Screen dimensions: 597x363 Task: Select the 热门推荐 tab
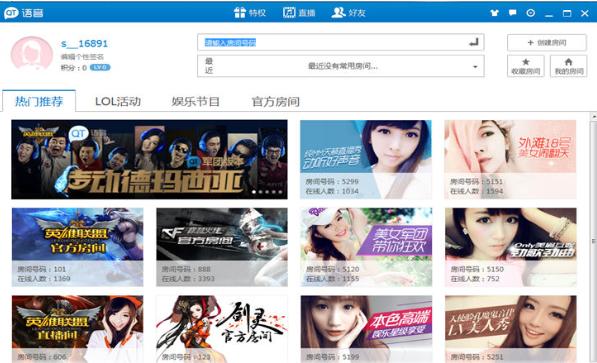(x=39, y=101)
